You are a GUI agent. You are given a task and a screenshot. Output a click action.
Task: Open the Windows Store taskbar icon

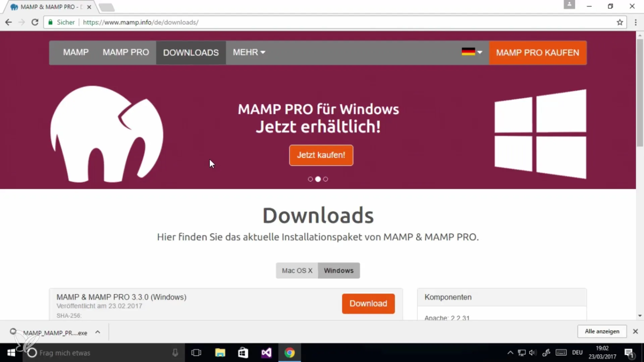(x=243, y=353)
